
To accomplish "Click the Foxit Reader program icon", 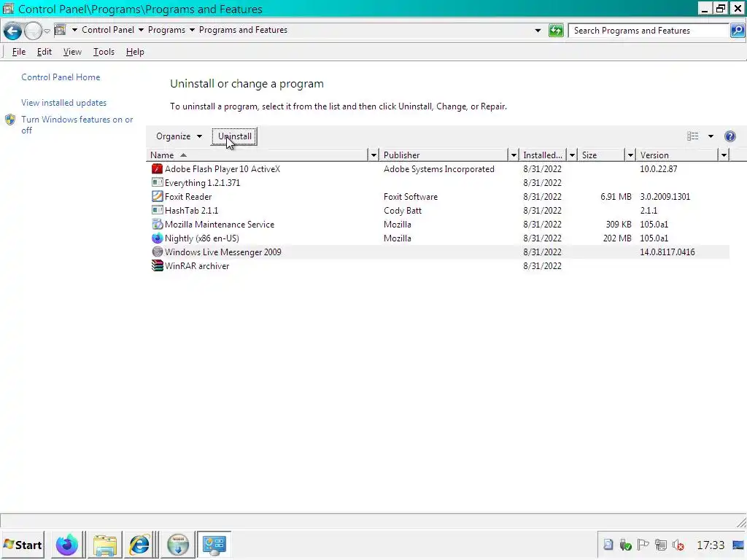I will [x=157, y=197].
